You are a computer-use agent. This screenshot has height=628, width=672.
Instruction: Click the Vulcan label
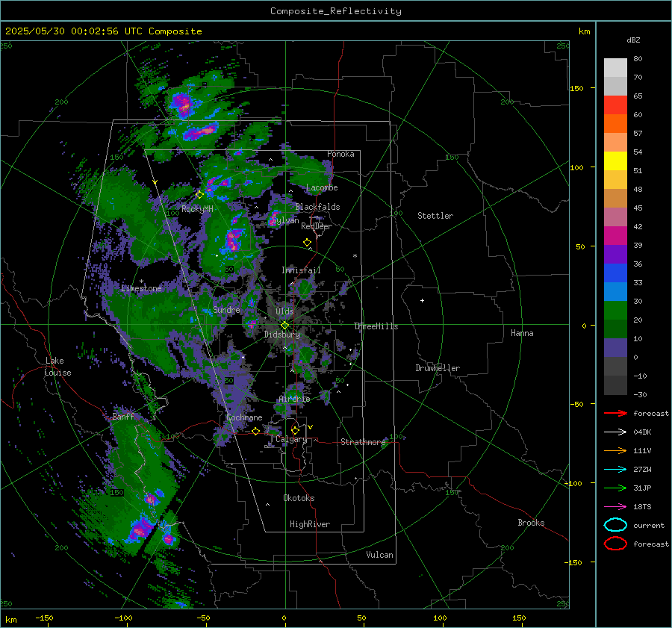click(x=379, y=555)
